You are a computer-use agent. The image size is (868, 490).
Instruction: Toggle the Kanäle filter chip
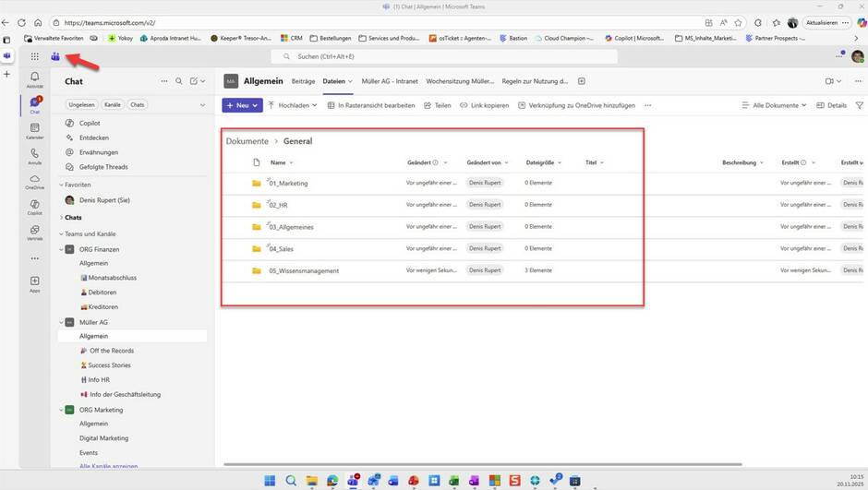pos(113,104)
